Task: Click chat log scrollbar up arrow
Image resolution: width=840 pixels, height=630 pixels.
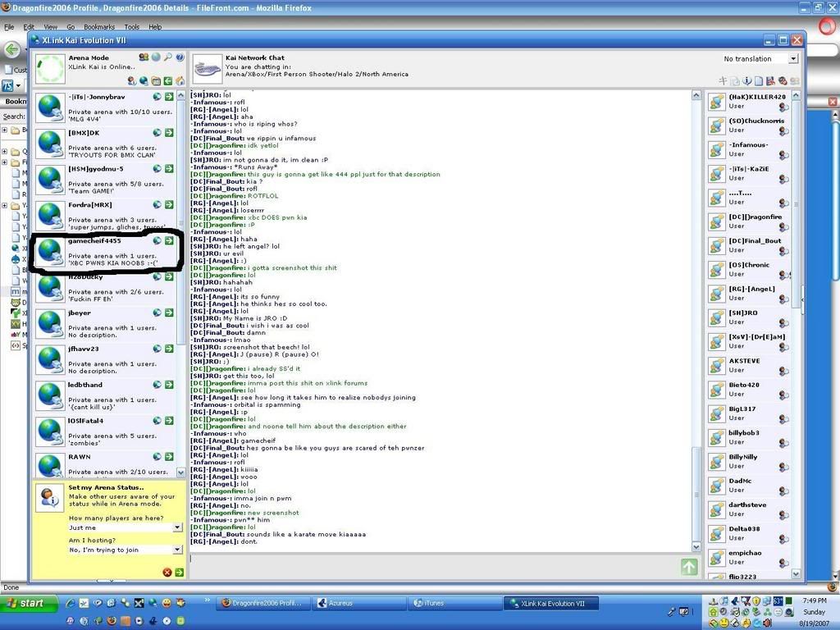Action: click(x=696, y=95)
